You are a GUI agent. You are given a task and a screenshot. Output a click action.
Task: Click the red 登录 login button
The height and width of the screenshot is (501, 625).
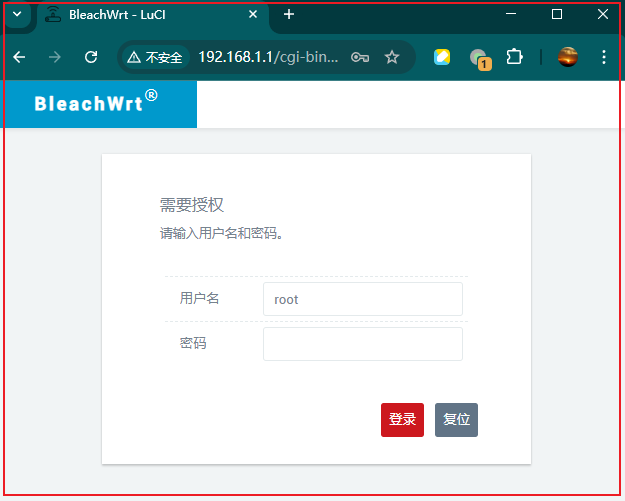coord(402,420)
